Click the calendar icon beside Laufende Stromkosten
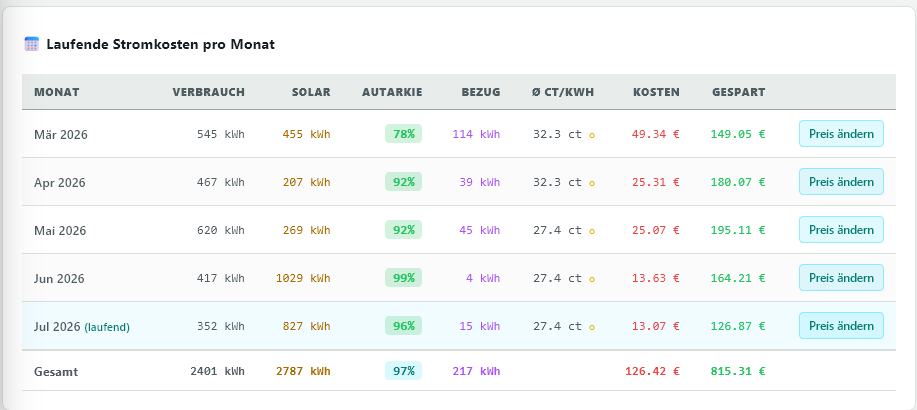The height and width of the screenshot is (410, 917). pyautogui.click(x=32, y=44)
